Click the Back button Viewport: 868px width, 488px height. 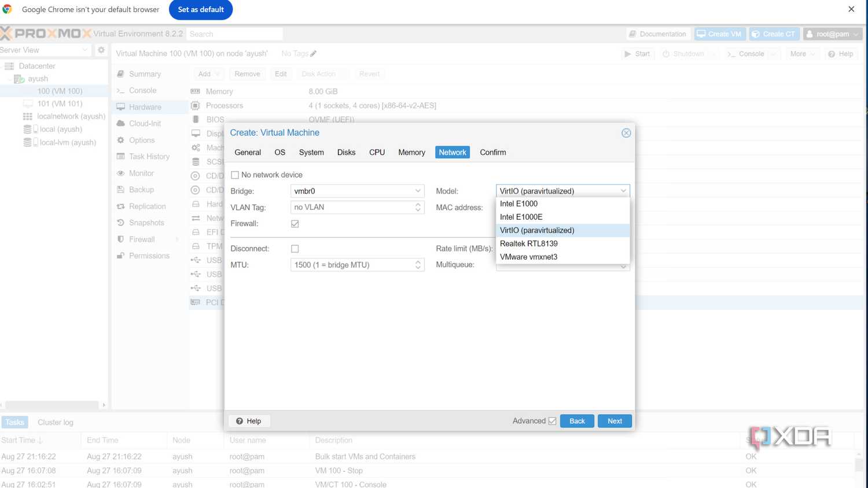pyautogui.click(x=577, y=421)
